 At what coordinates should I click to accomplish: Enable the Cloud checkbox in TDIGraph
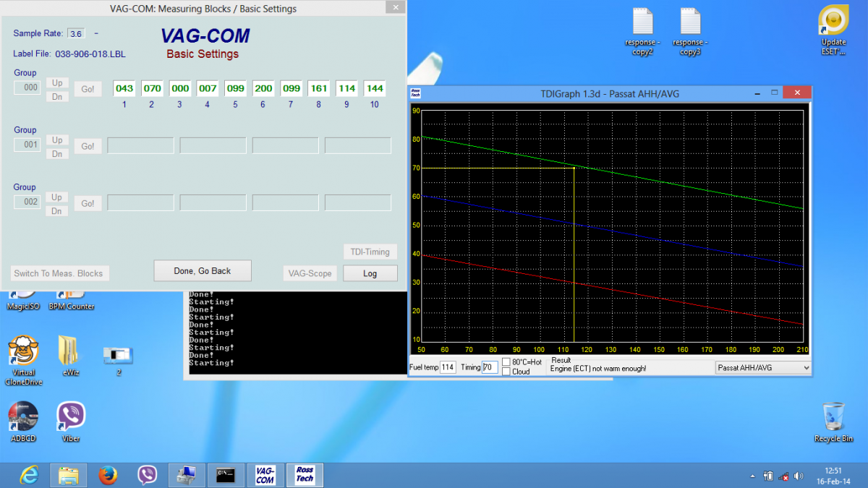[506, 372]
